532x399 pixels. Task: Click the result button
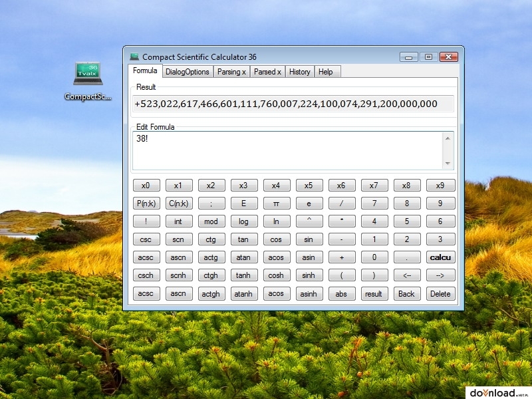pos(374,294)
